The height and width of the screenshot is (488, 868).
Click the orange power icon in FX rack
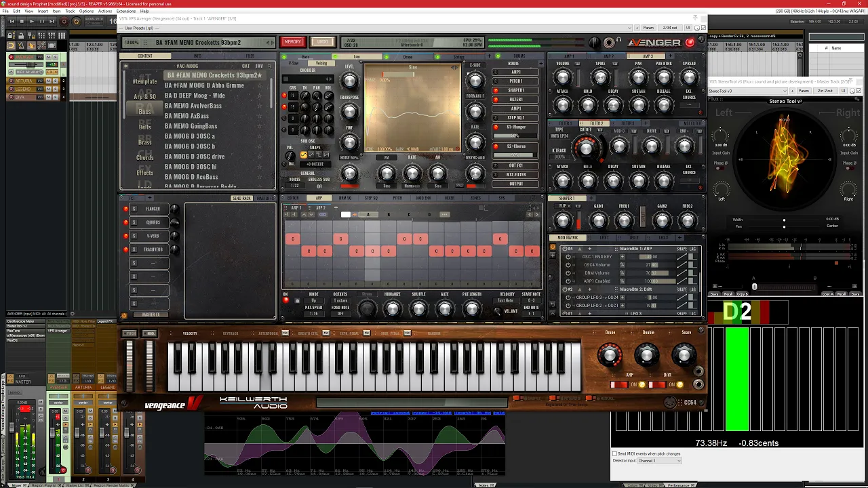(123, 315)
